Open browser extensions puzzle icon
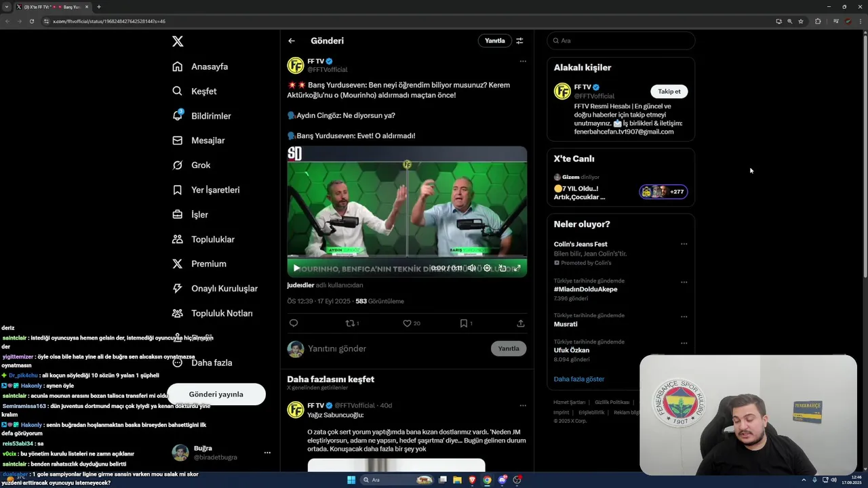 818,21
